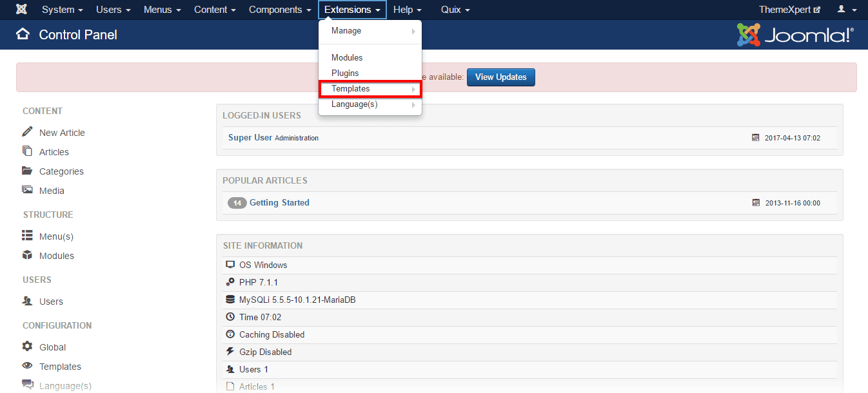Click the Users icon under USERS section

[28, 301]
